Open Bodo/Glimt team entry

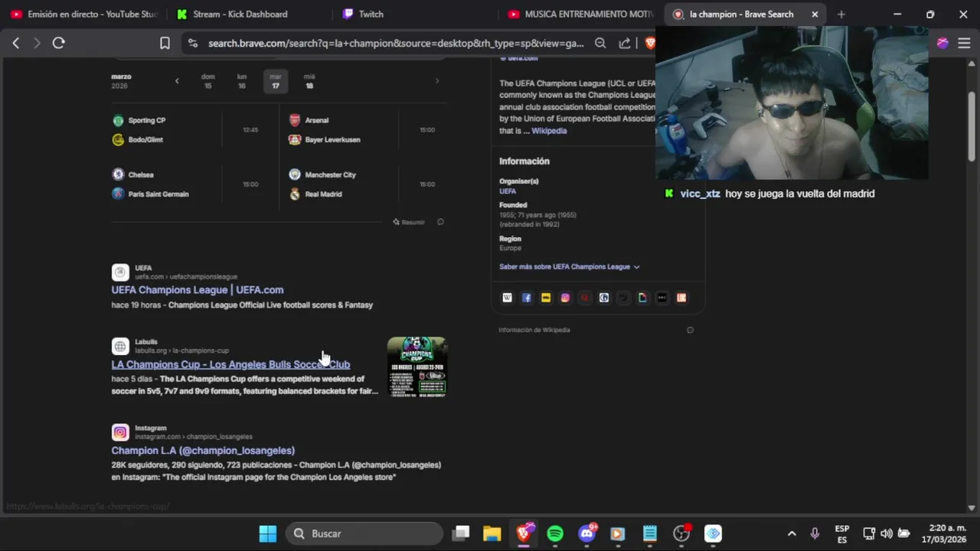click(138, 139)
